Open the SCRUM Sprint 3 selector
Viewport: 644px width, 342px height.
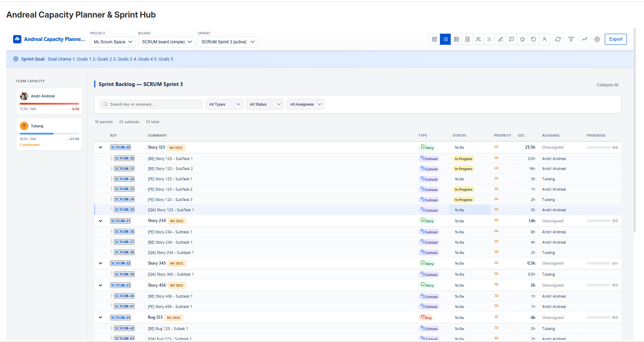227,42
